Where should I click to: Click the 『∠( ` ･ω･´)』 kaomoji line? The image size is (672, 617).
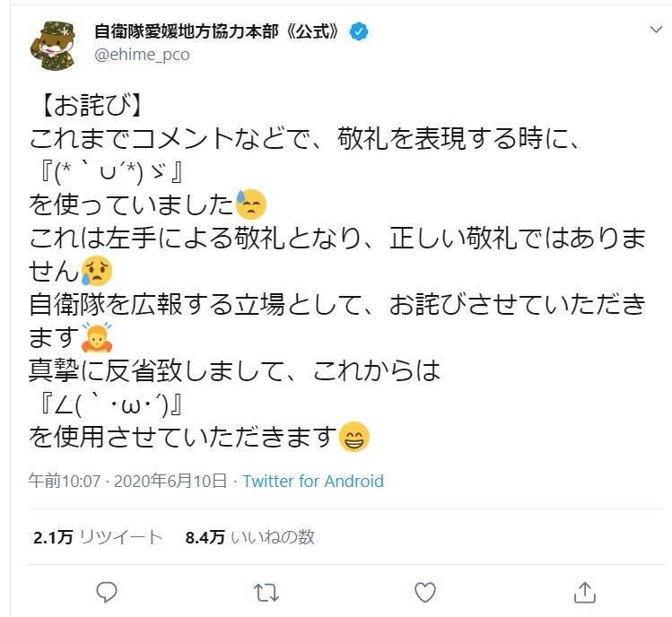tap(108, 404)
